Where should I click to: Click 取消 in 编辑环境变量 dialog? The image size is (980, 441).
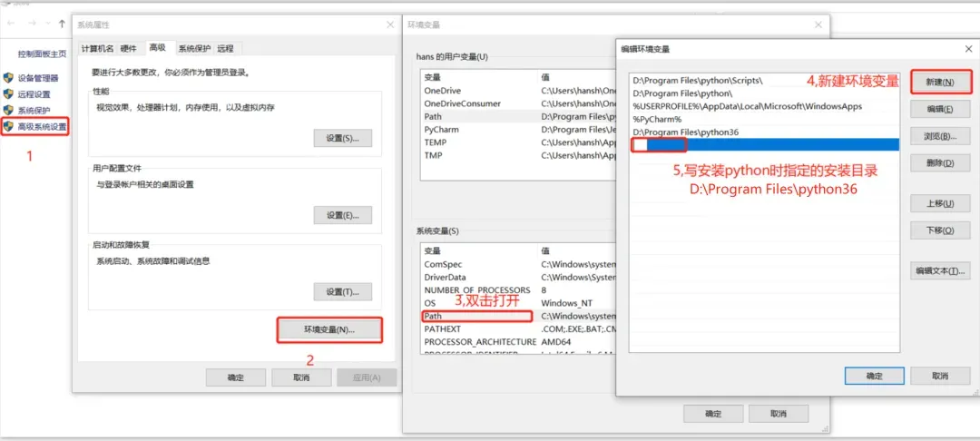point(940,376)
